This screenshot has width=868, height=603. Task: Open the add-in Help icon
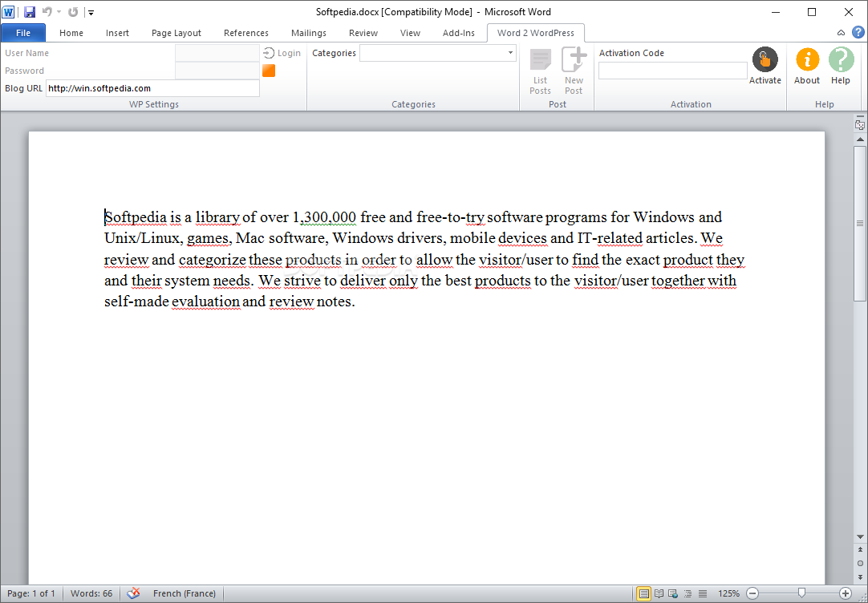click(x=840, y=66)
